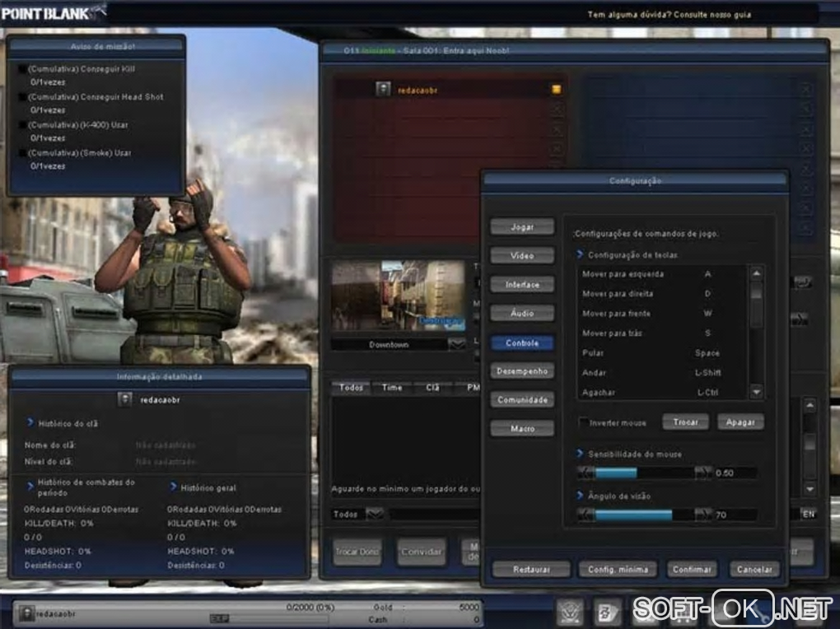This screenshot has width=840, height=629.
Task: Click Restaurar in the Configuração dialog
Action: (531, 569)
